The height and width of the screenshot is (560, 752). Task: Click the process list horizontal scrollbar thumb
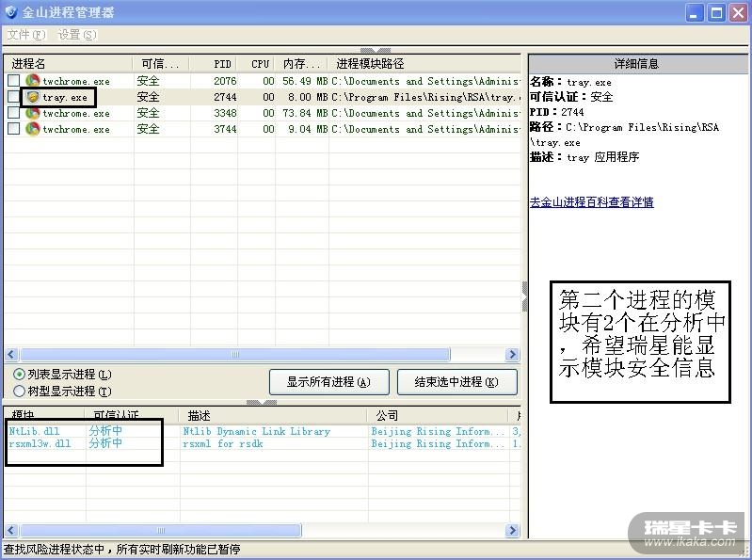(x=235, y=354)
